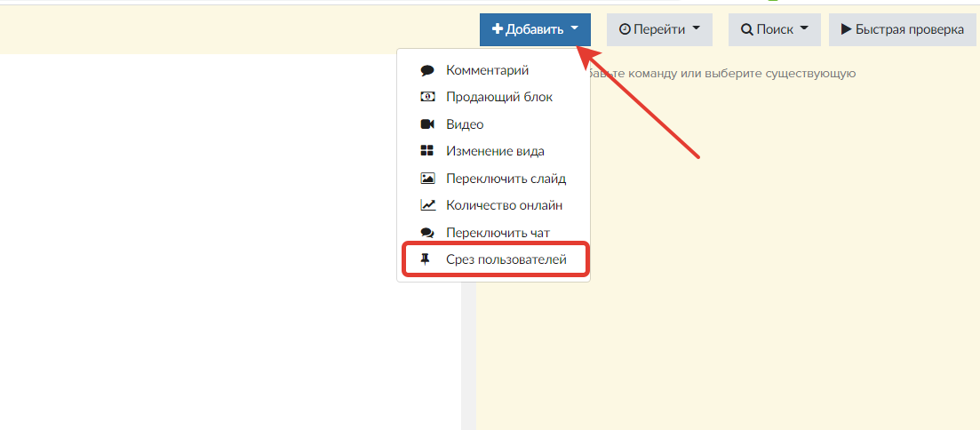Click the grid icon beside Изменение вида
980x430 pixels.
427,151
